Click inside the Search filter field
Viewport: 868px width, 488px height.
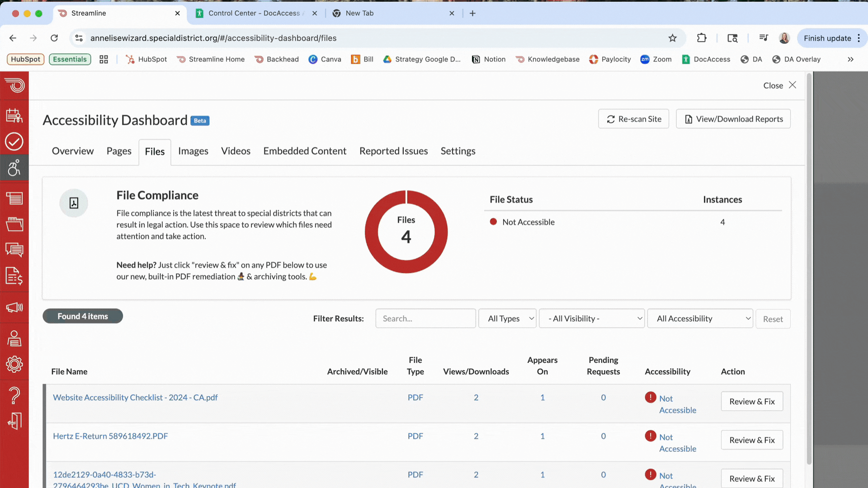pyautogui.click(x=425, y=318)
